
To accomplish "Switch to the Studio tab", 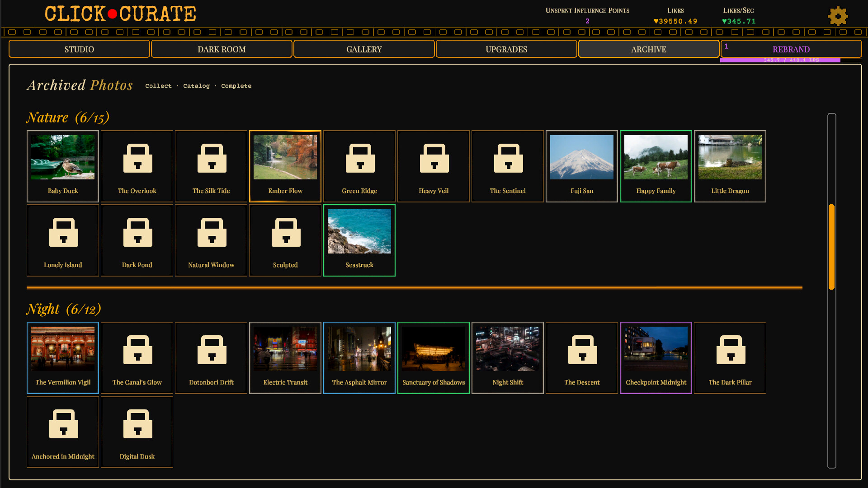I will coord(79,49).
